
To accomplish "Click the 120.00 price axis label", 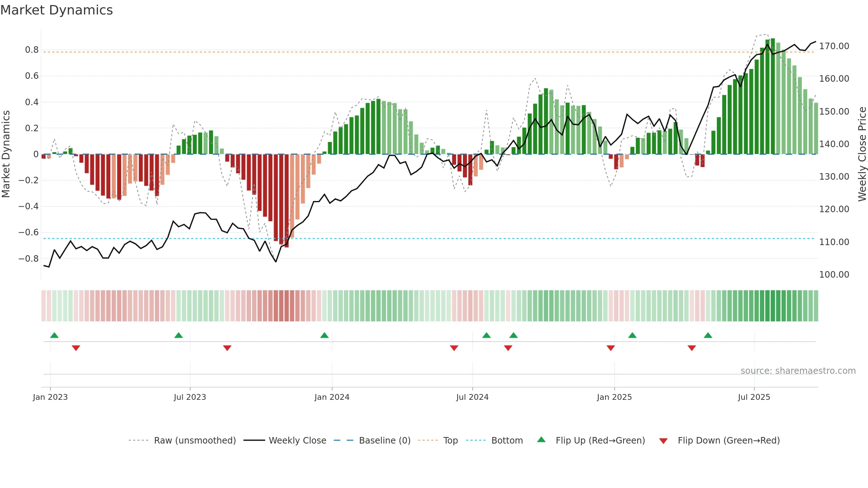I will [834, 209].
